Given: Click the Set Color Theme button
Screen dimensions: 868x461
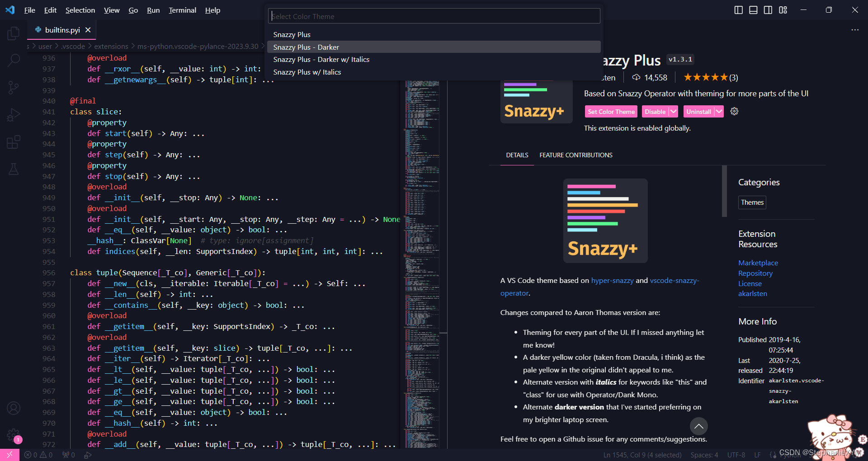Looking at the screenshot, I should click(x=611, y=112).
